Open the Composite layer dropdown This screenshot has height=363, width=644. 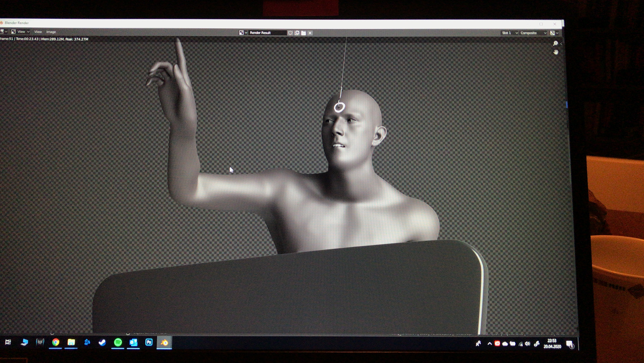coord(533,33)
